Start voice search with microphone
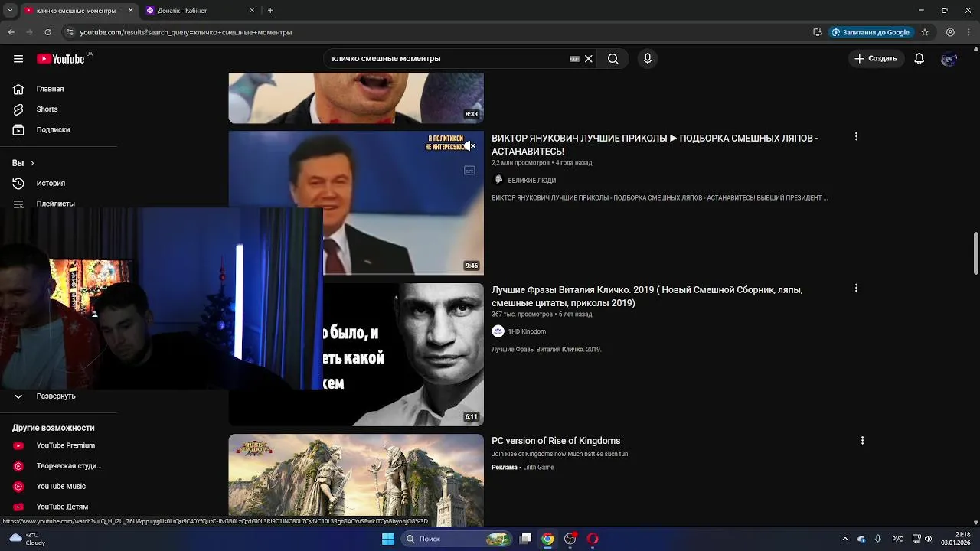 tap(648, 59)
